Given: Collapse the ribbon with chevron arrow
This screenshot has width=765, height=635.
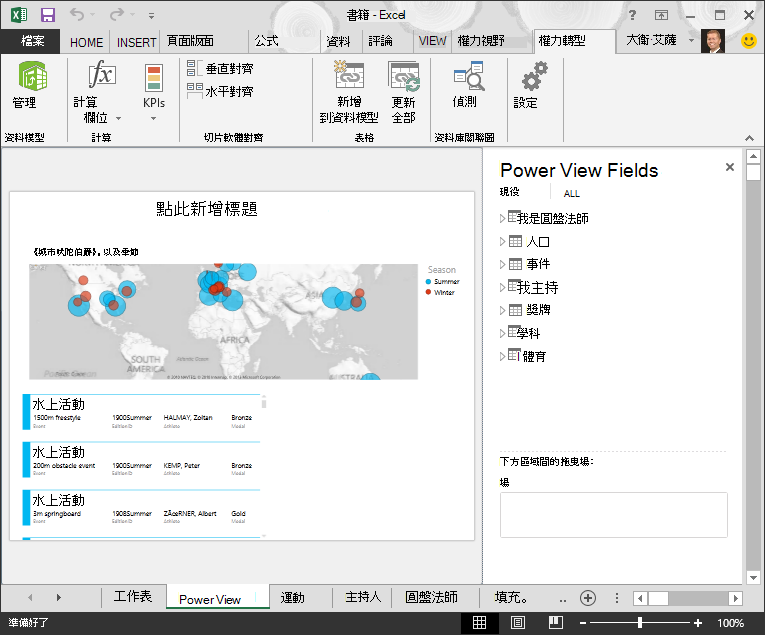Looking at the screenshot, I should [x=749, y=138].
